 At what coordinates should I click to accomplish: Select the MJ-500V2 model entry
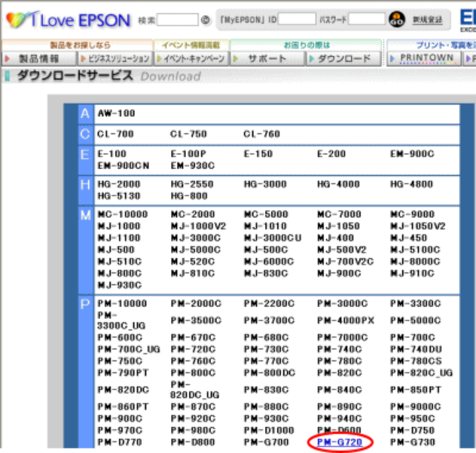click(x=342, y=250)
